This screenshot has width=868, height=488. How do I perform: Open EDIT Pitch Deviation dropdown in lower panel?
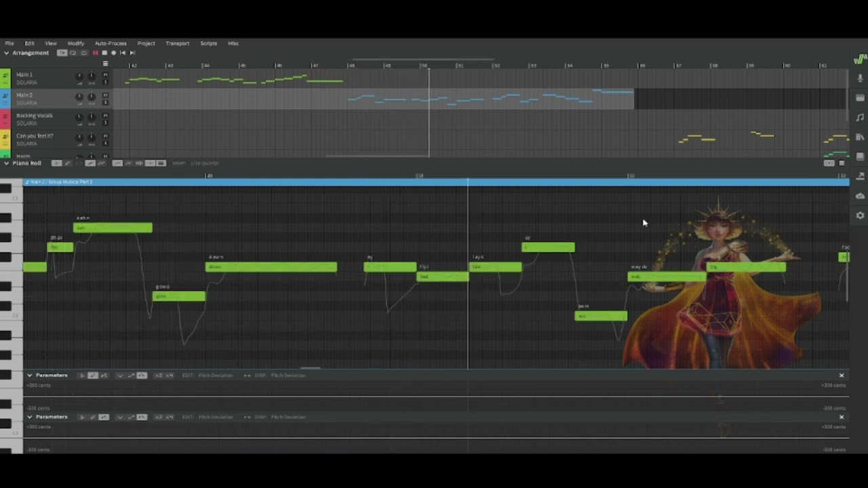pos(216,417)
